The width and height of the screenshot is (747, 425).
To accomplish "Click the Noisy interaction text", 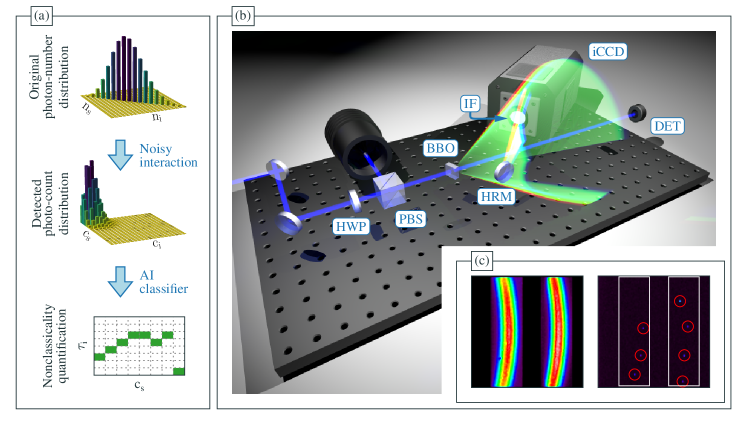I will click(x=168, y=156).
